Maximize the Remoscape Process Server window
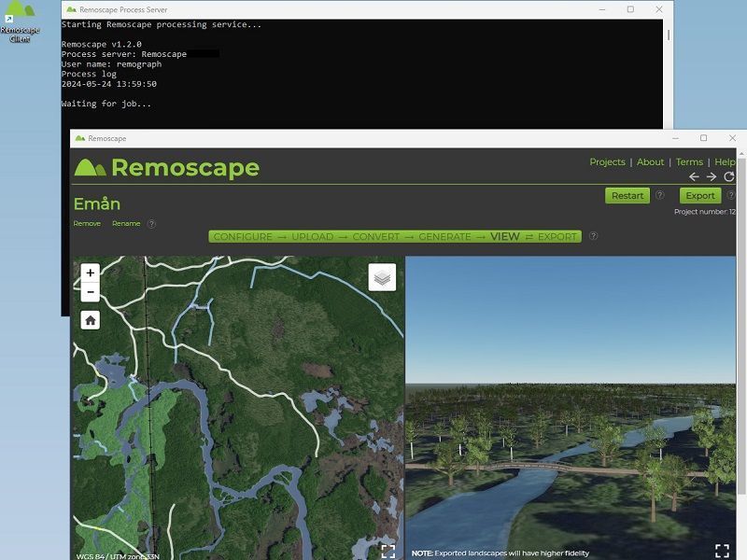The image size is (747, 560). click(x=630, y=9)
